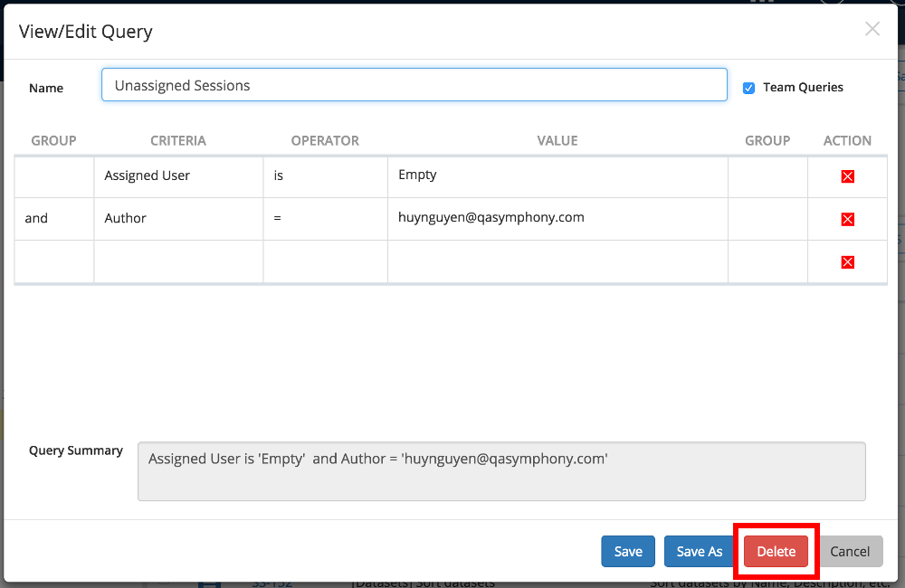Viewport: 905px width, 588px height.
Task: Click the Save button
Action: tap(628, 551)
